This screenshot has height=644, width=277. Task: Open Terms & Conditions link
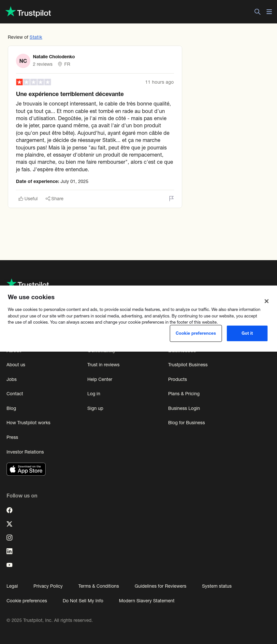click(98, 586)
